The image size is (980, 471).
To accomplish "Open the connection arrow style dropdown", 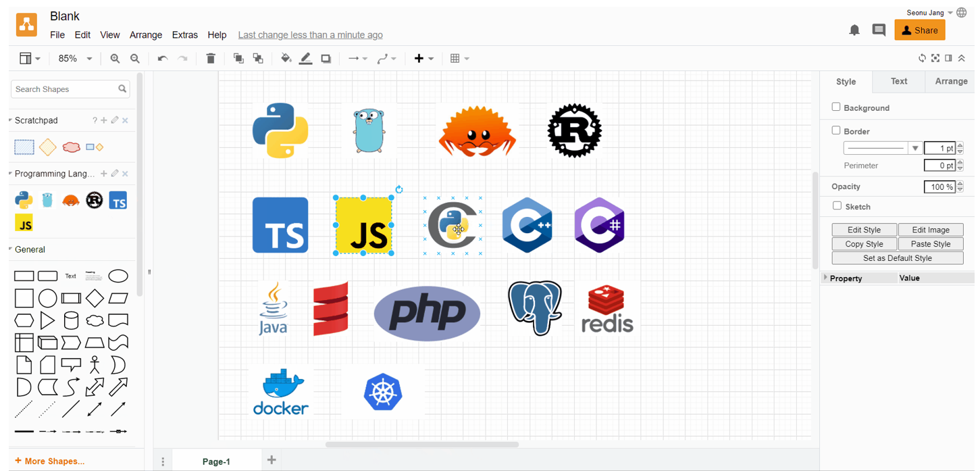I will (358, 59).
